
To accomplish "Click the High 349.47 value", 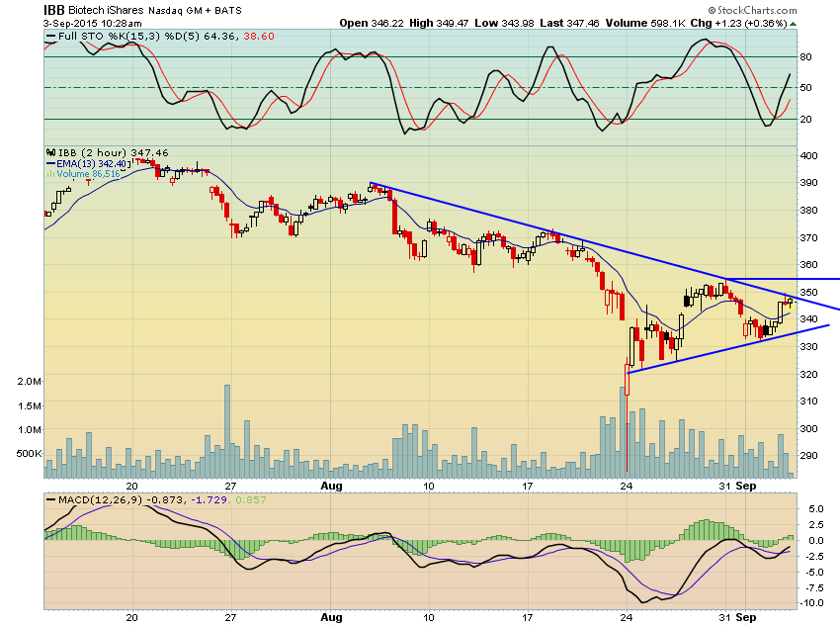I will (439, 23).
